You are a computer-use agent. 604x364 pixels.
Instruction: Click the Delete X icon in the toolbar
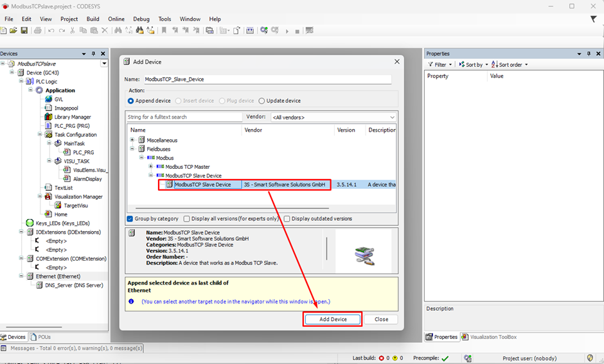click(x=104, y=30)
